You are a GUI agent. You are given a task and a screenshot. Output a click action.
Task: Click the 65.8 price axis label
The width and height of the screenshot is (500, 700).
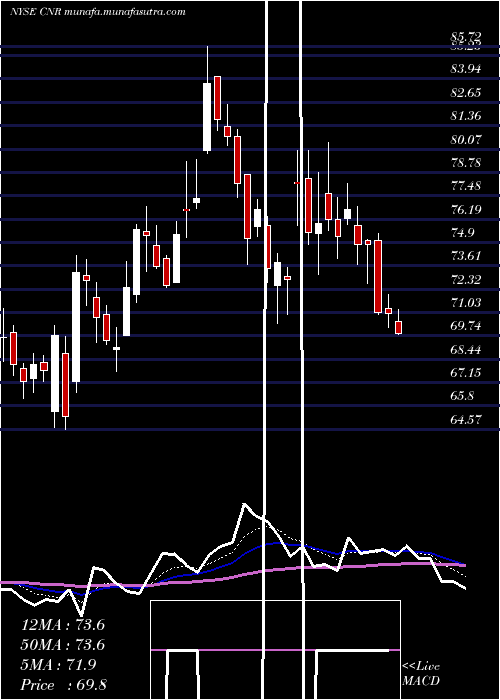[x=463, y=396]
